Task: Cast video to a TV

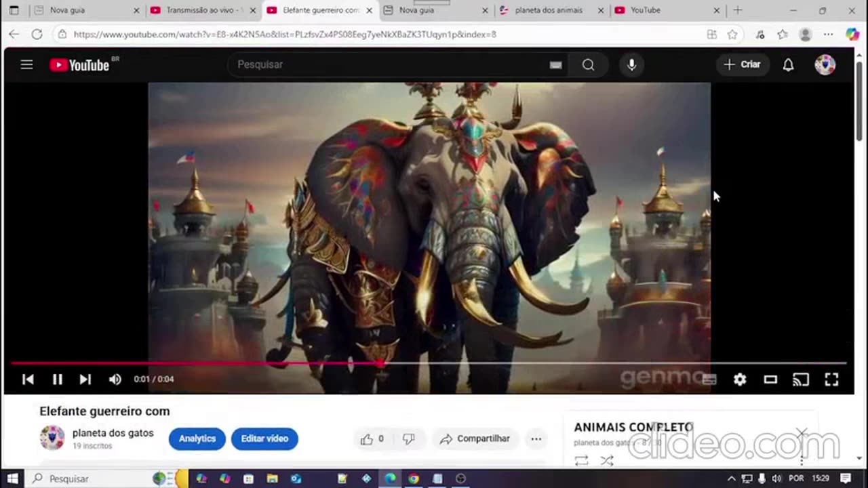Action: (x=801, y=380)
